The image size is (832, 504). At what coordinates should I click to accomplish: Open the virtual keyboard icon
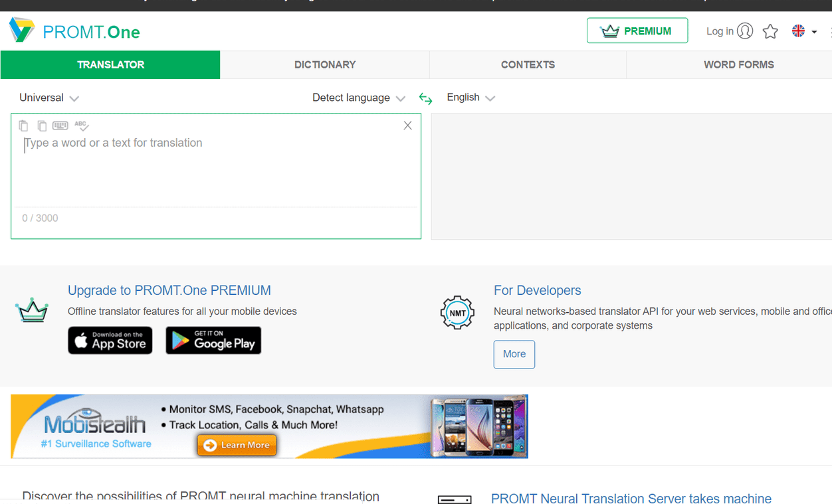(x=60, y=126)
